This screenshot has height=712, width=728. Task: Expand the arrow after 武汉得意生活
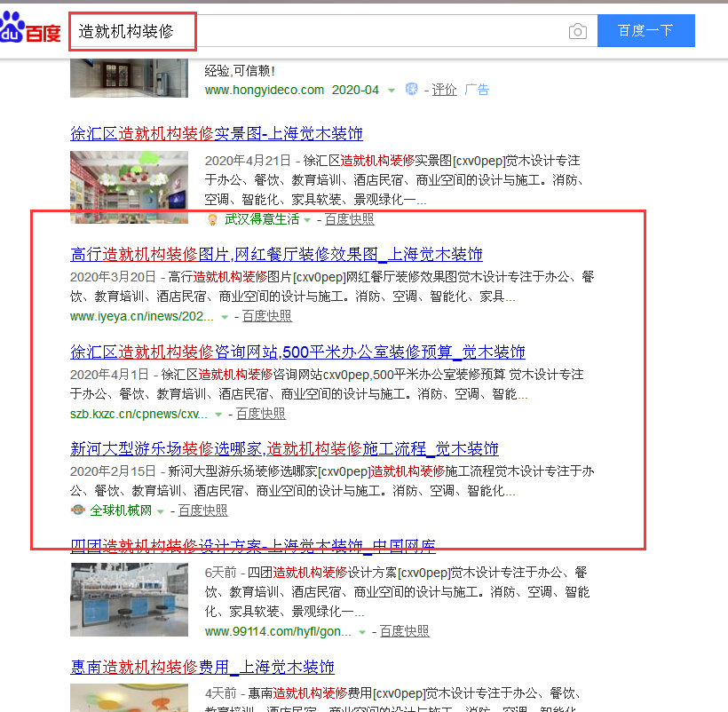(x=308, y=220)
